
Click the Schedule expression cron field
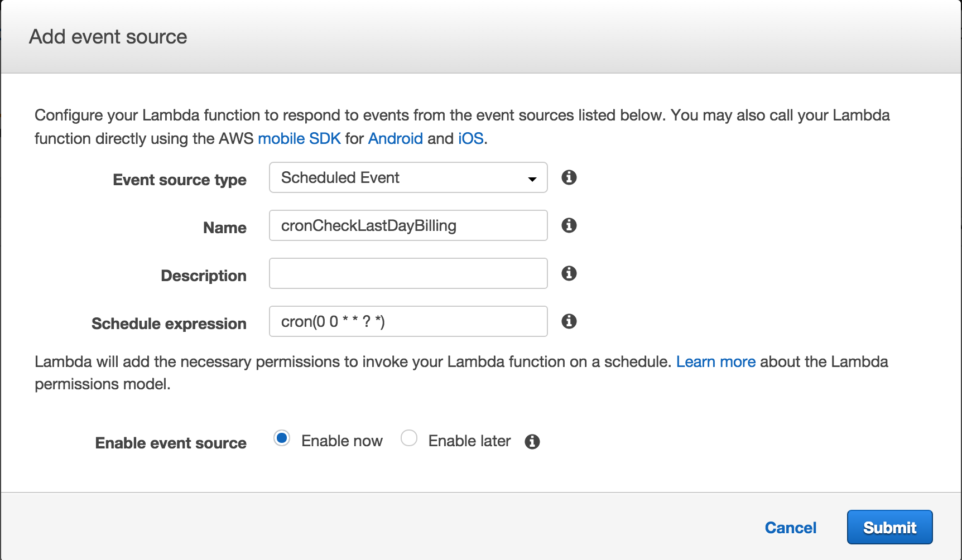coord(408,321)
